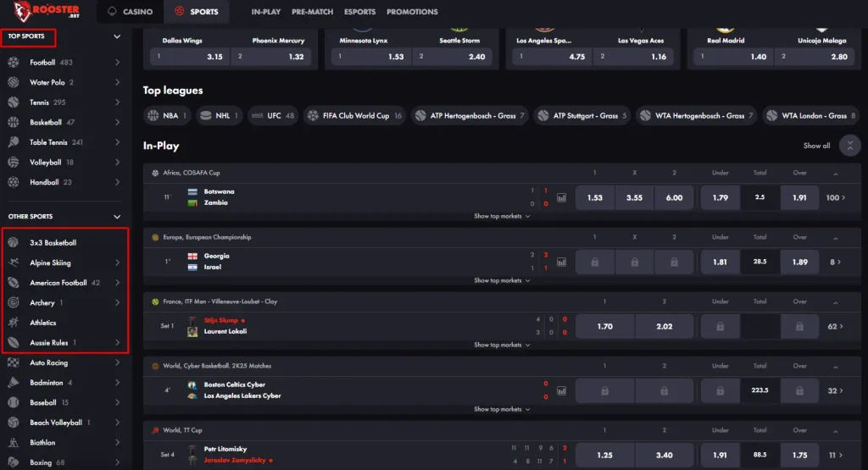Select the Volleyball icon
The height and width of the screenshot is (470, 868).
[14, 162]
